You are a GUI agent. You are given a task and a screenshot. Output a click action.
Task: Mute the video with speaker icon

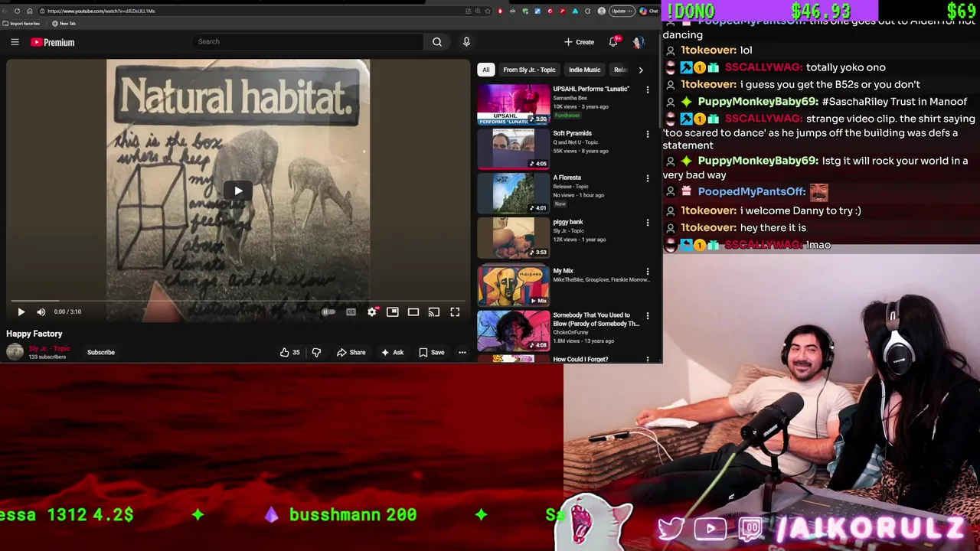[x=41, y=311]
